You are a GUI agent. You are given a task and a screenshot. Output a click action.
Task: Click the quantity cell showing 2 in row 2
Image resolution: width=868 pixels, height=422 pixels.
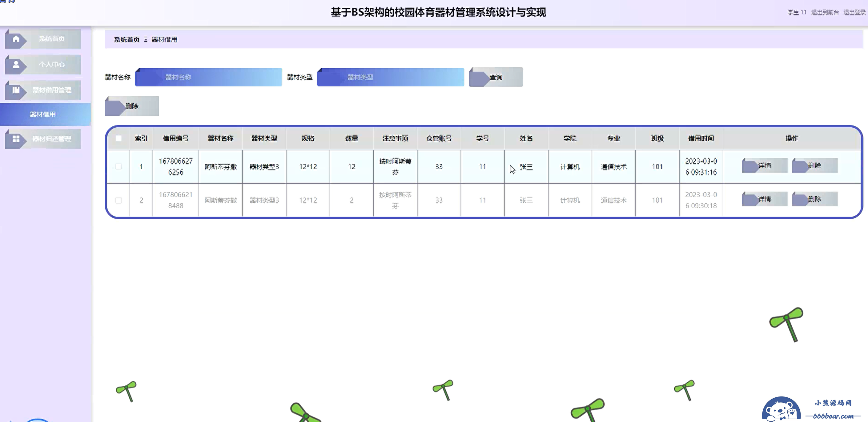[352, 201]
